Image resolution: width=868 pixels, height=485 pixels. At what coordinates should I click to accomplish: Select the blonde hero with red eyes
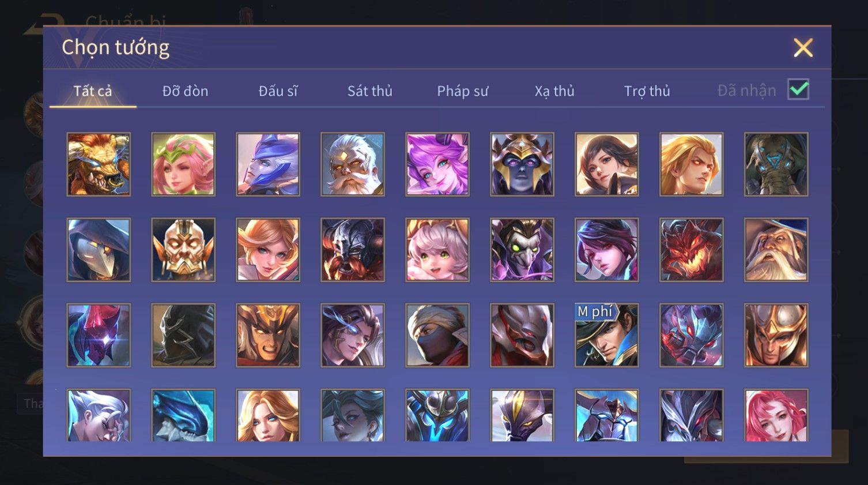(x=692, y=164)
